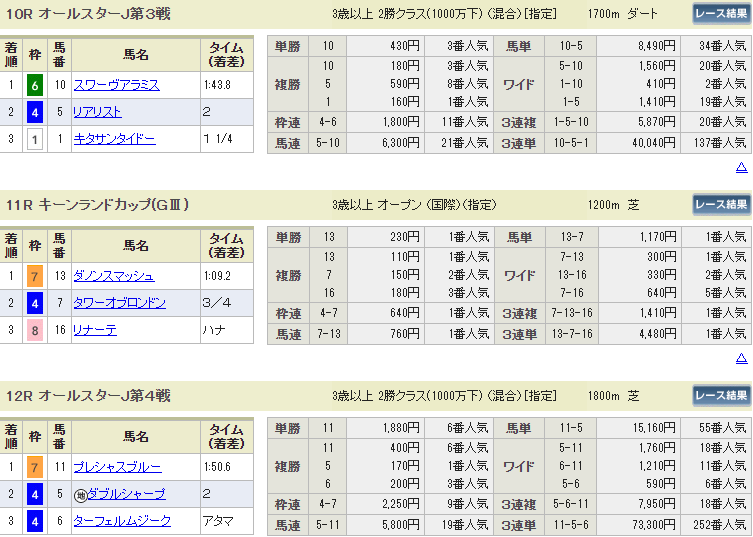This screenshot has height=537, width=753.
Task: Click 11R 馬連 payout 760円
Action: pos(405,334)
